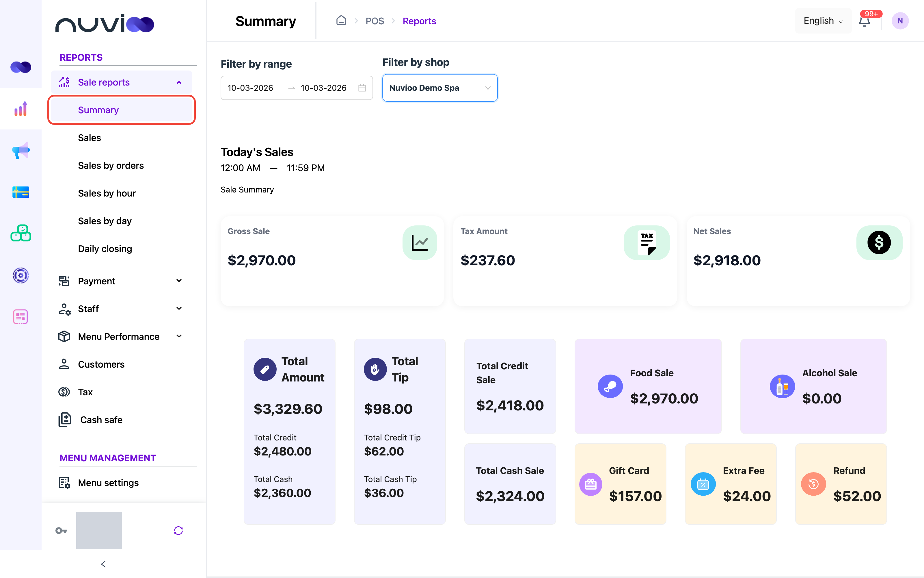Screen dimensions: 924x578
Task: Click the home icon in breadcrumb
Action: coord(341,21)
